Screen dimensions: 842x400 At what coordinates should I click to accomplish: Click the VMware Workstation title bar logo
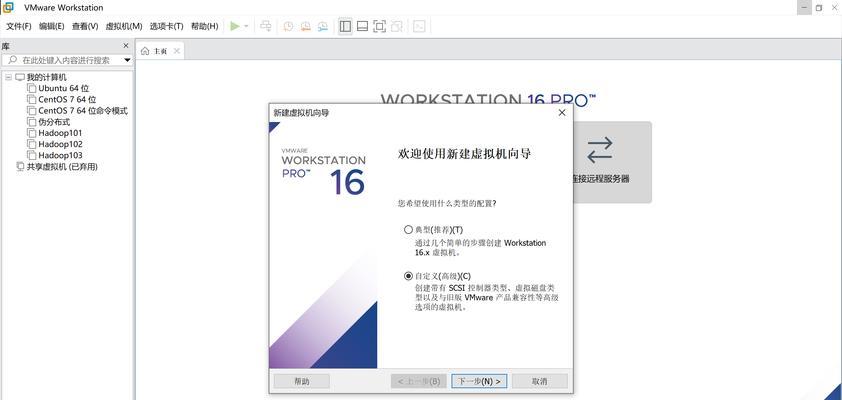(8, 7)
